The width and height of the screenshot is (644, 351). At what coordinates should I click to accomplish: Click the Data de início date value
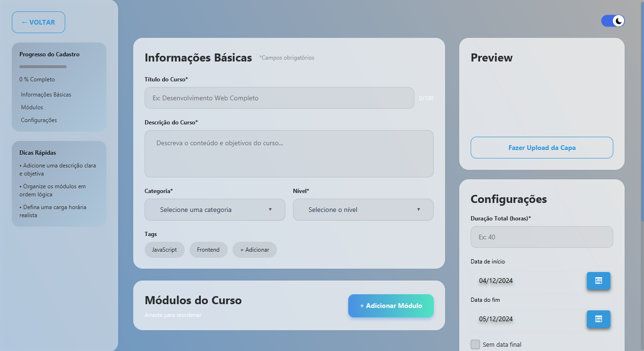pos(496,281)
